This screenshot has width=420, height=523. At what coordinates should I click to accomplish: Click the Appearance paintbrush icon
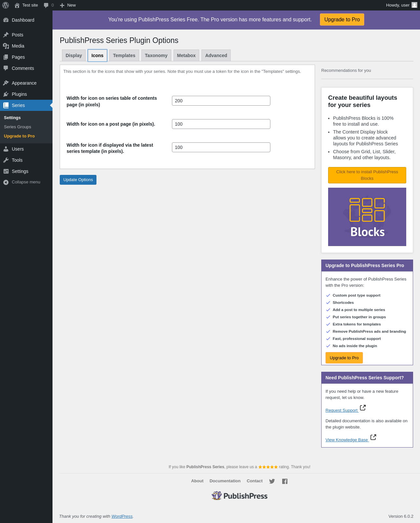click(x=6, y=83)
